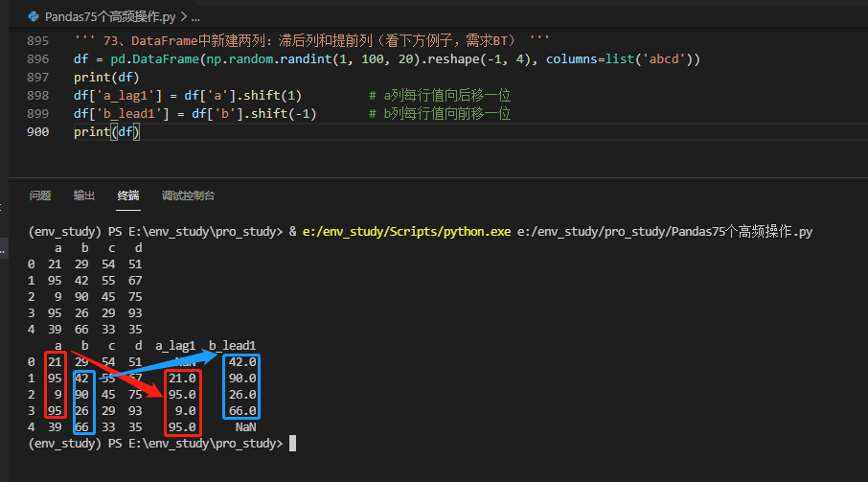Open Pandas75个高频操作.py breadcrumb item
The image size is (868, 482).
110,17
